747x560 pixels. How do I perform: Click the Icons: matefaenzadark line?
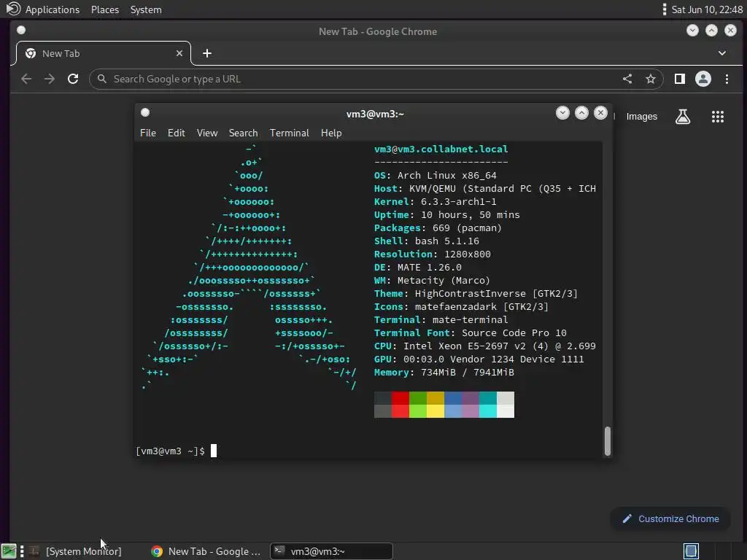click(461, 307)
